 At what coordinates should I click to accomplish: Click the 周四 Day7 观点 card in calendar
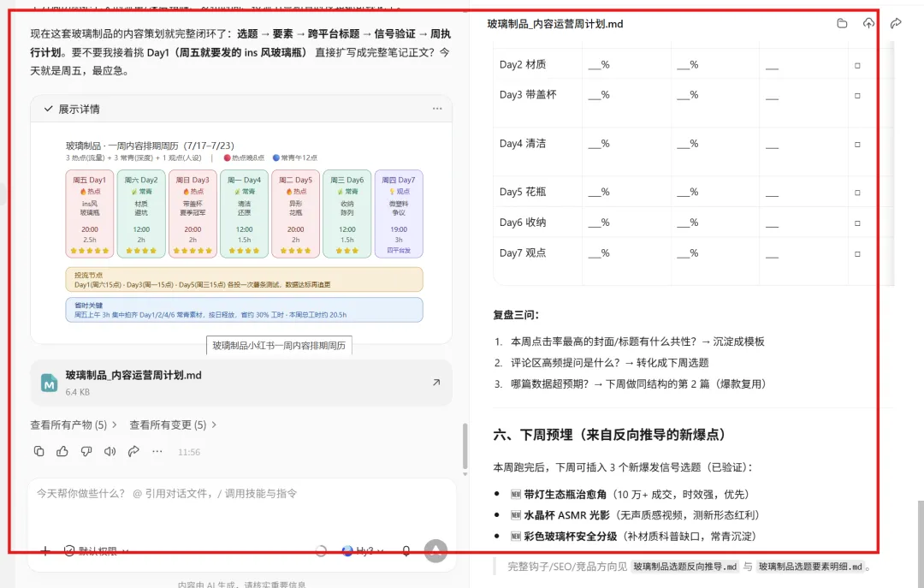pyautogui.click(x=399, y=214)
